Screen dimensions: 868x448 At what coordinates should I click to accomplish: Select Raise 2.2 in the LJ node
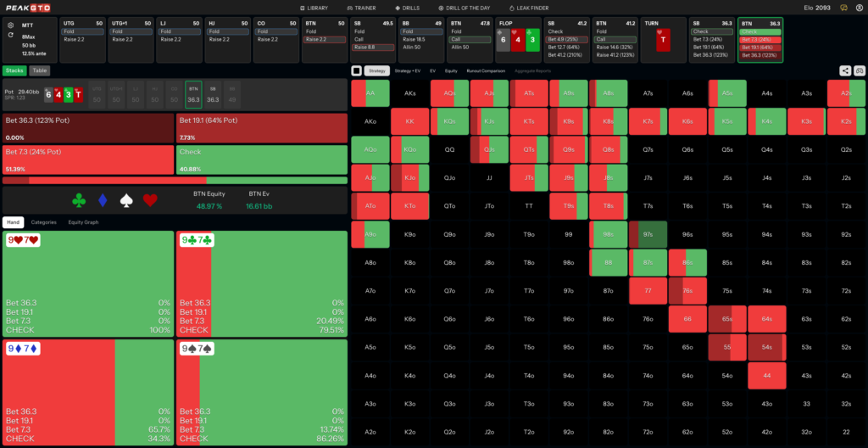point(179,39)
